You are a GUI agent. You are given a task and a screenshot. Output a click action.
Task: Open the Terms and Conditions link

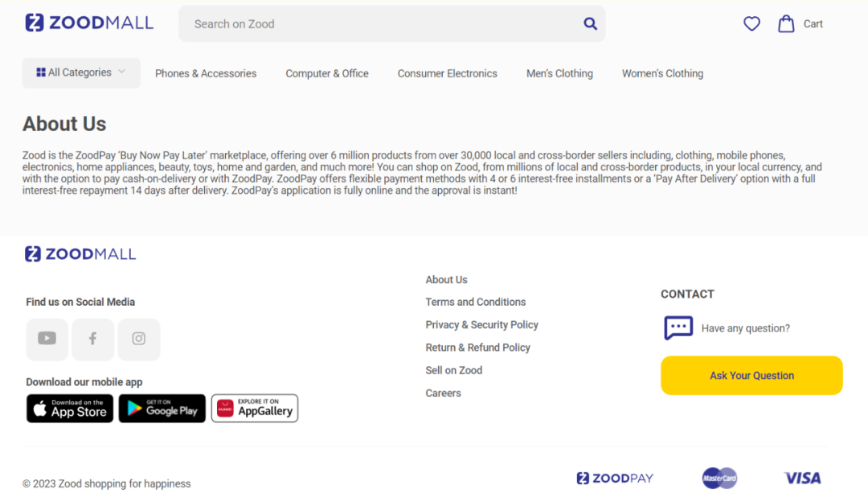[476, 302]
